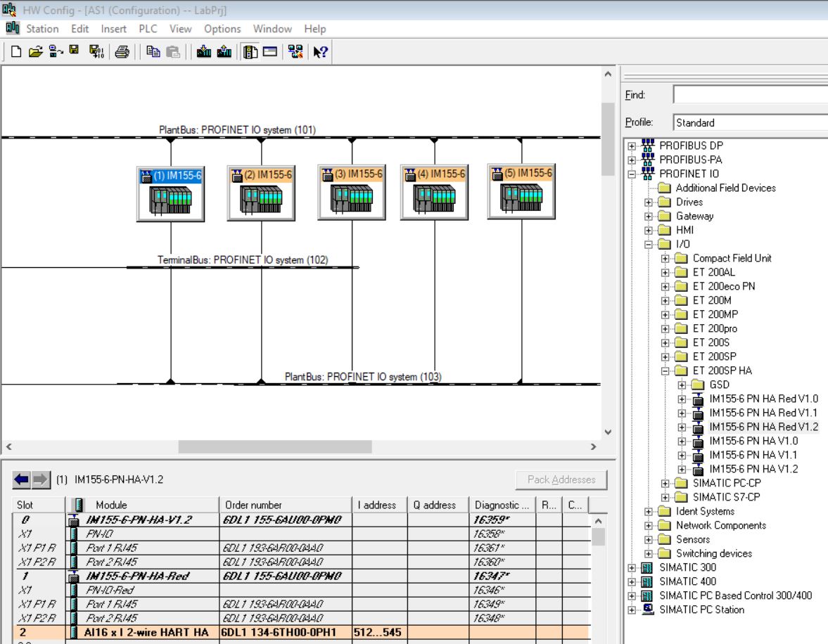This screenshot has height=644, width=828.
Task: Click the New station toolbar icon
Action: [16, 51]
